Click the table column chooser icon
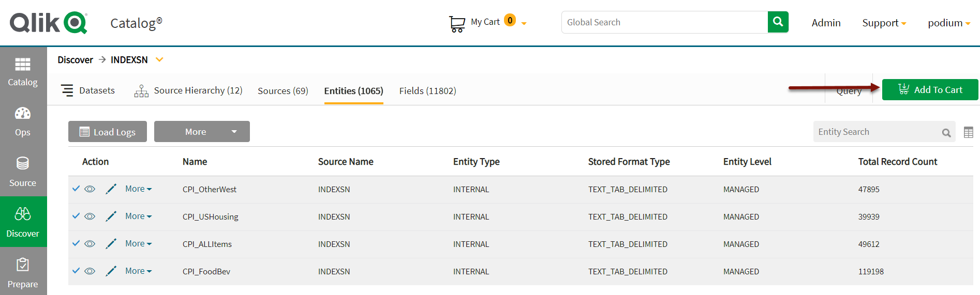The height and width of the screenshot is (295, 980). tap(969, 132)
